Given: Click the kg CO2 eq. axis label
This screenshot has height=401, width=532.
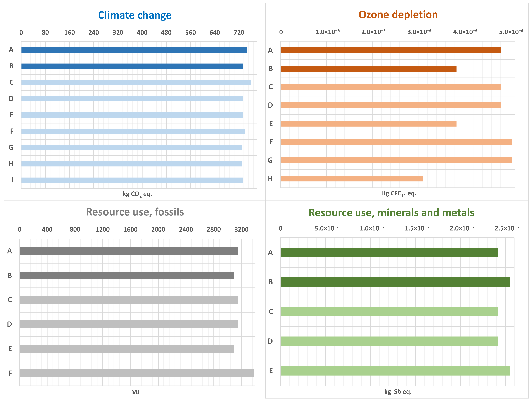Looking at the screenshot, I should (137, 194).
